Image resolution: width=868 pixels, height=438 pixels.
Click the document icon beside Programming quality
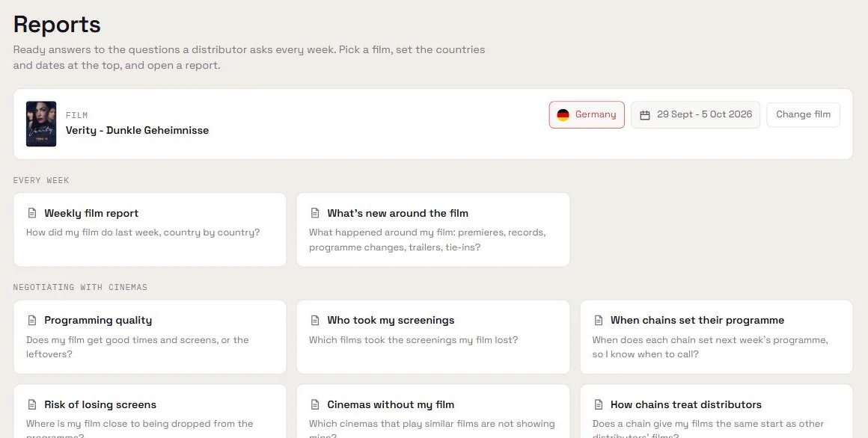point(32,320)
